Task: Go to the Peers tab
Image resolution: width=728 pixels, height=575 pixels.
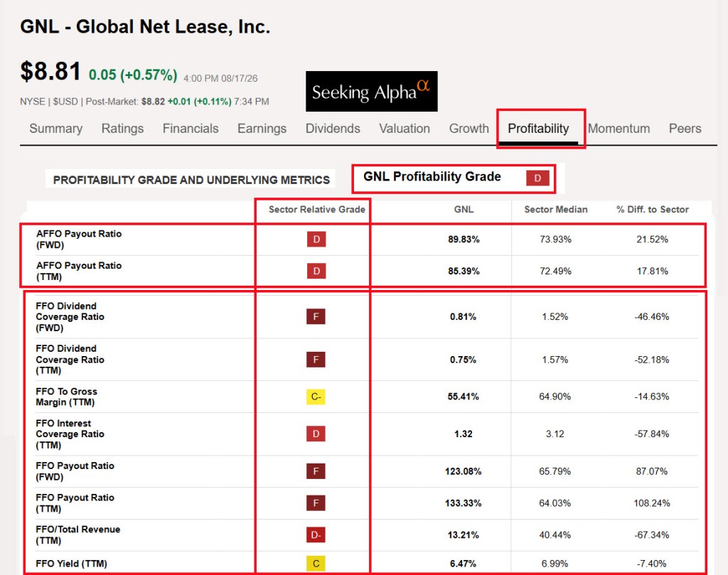Action: pos(685,129)
